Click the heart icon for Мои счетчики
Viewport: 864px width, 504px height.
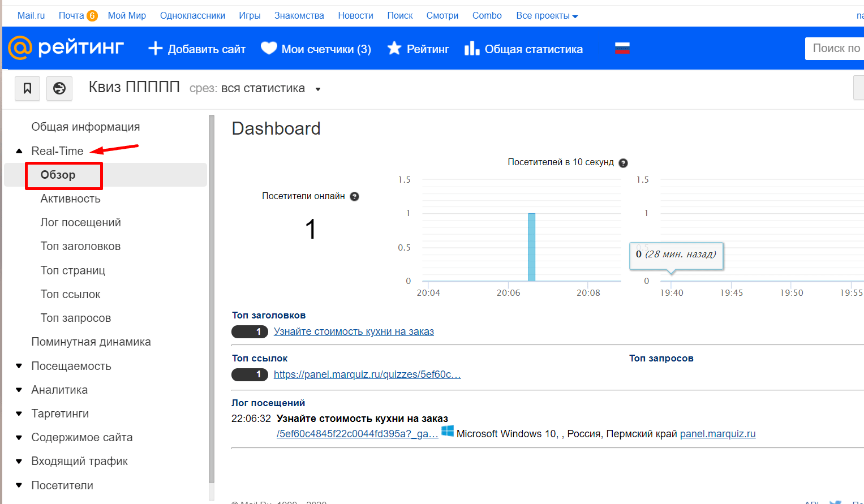(269, 49)
